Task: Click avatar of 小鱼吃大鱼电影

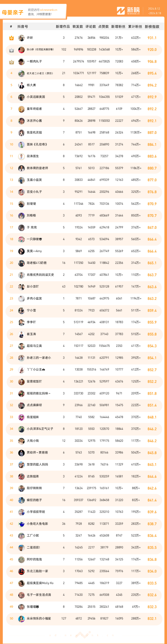Action: click(x=21, y=524)
